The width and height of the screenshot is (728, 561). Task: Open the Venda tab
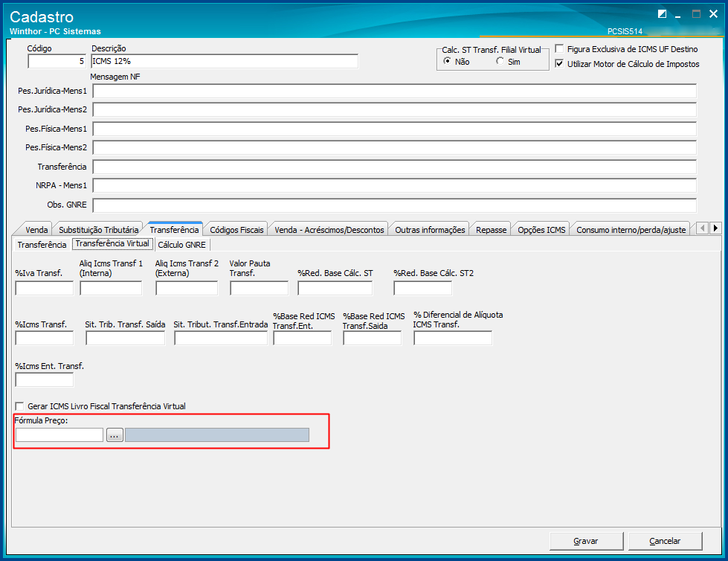pyautogui.click(x=36, y=230)
